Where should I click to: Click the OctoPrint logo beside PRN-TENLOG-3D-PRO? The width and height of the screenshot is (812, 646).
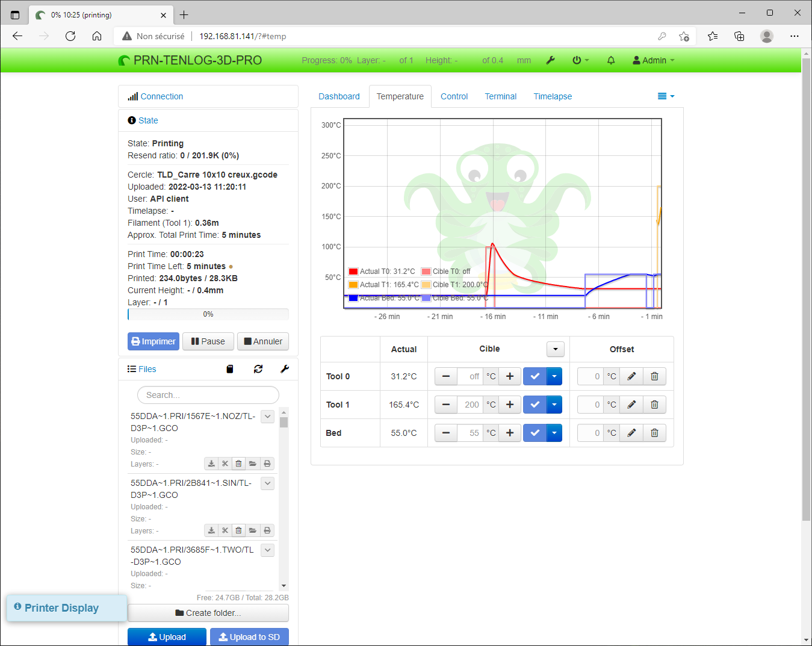coord(124,60)
